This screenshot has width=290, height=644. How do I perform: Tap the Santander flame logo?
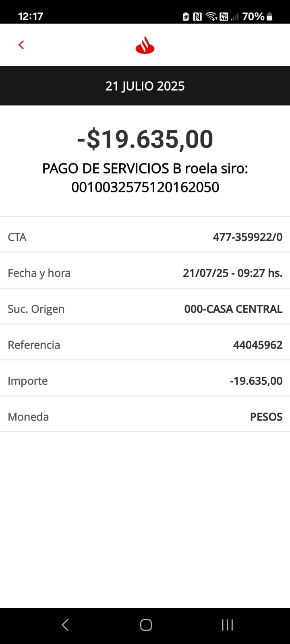(x=145, y=45)
